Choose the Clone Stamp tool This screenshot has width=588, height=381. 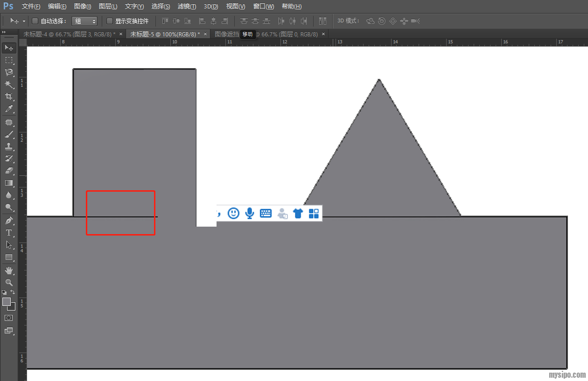click(x=8, y=146)
